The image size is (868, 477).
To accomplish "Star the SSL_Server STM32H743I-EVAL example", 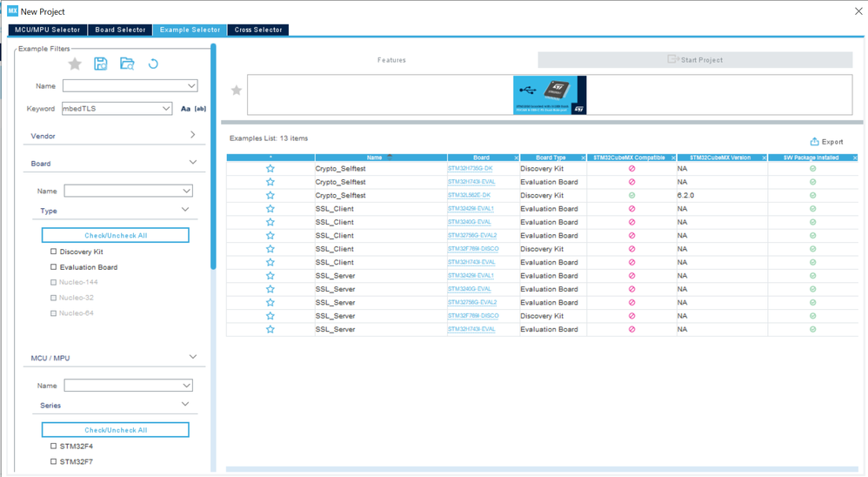I will tap(270, 329).
